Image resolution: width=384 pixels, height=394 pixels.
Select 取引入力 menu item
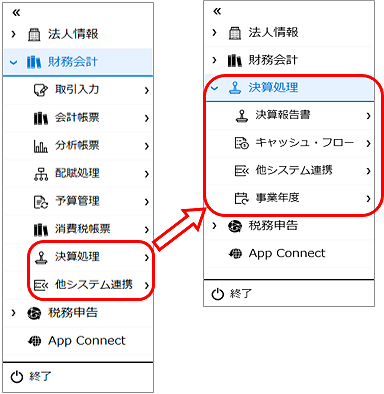(x=78, y=90)
